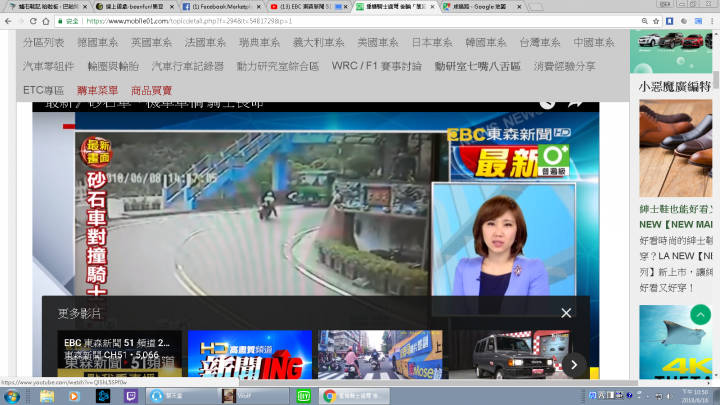Image resolution: width=720 pixels, height=405 pixels.
Task: Switch to the beanfun tab
Action: coord(135,6)
